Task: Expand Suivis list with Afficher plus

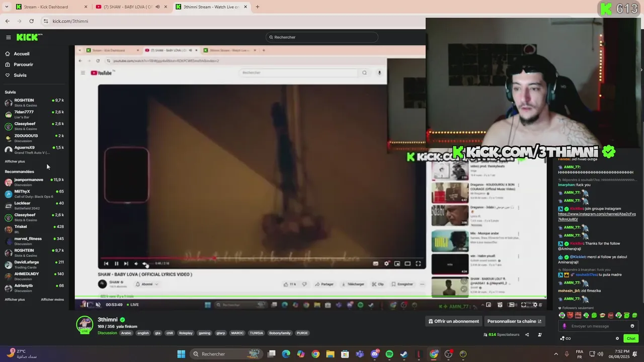Action: coord(15,161)
